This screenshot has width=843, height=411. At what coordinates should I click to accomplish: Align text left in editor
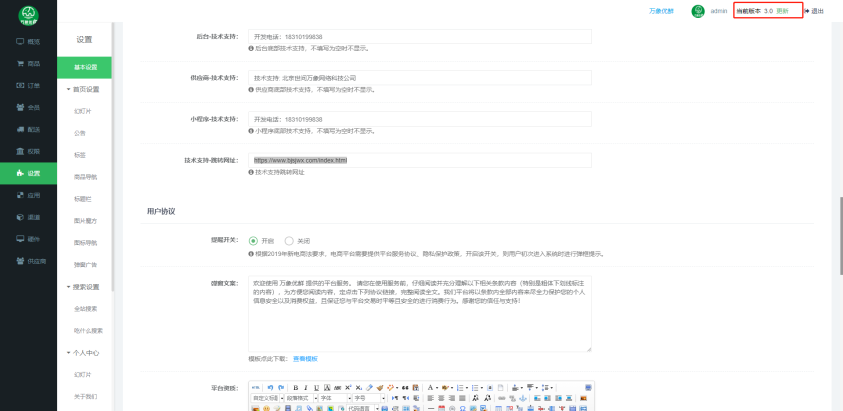tap(431, 398)
